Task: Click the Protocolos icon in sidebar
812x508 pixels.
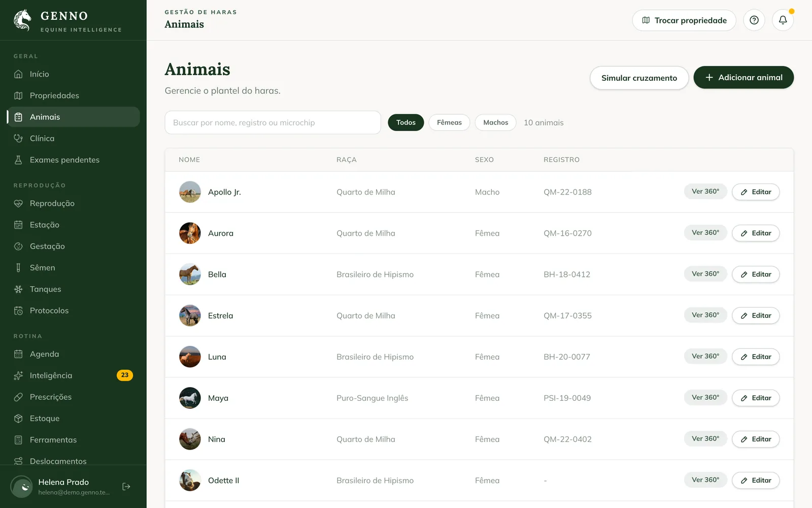Action: pyautogui.click(x=18, y=311)
